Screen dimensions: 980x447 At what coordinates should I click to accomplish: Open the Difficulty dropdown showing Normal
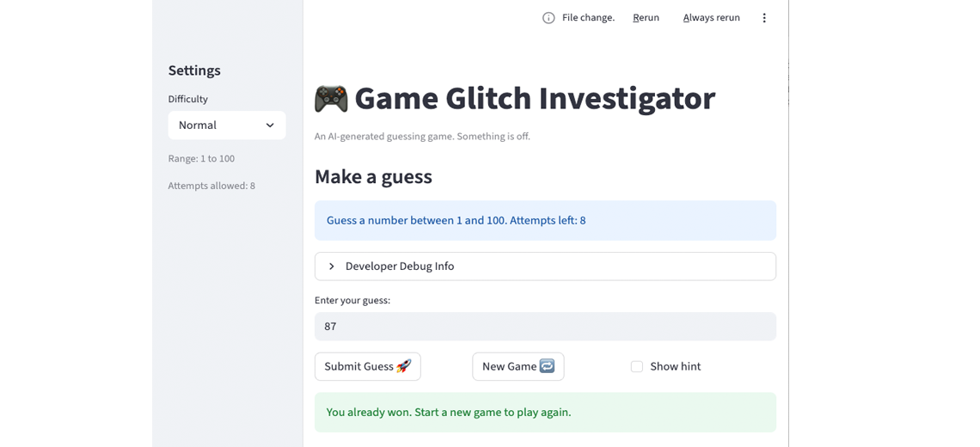pyautogui.click(x=227, y=125)
